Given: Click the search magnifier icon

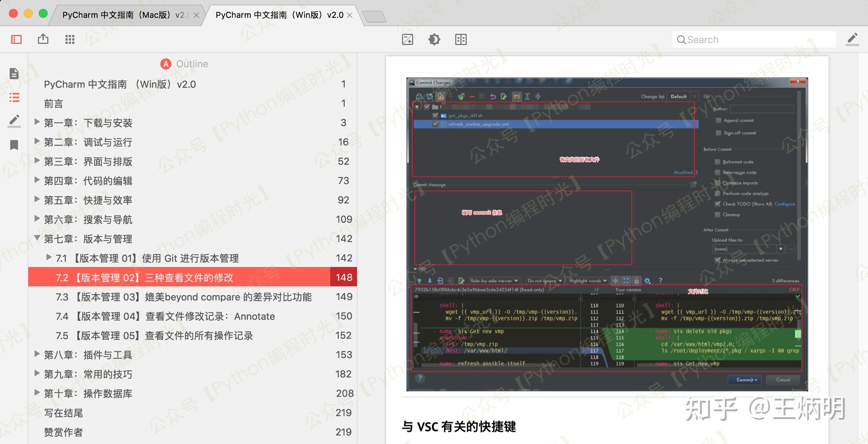Looking at the screenshot, I should (x=682, y=39).
